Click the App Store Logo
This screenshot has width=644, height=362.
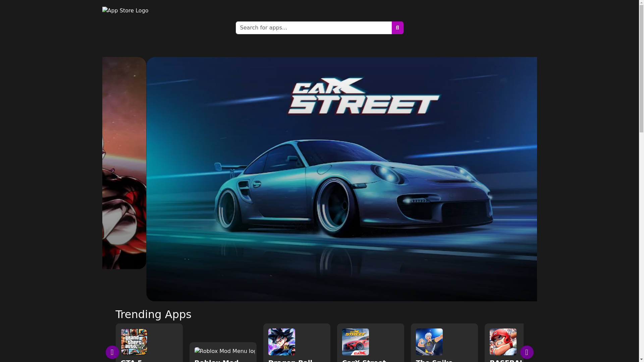125,11
